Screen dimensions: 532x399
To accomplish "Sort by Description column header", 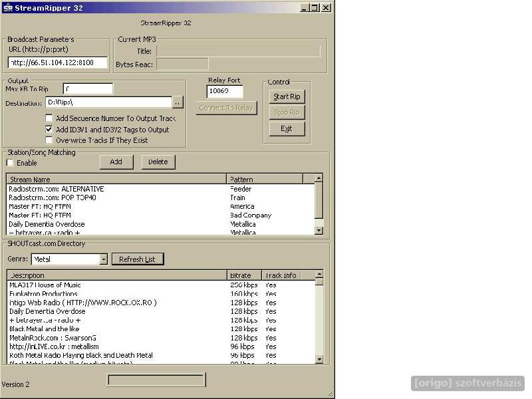I will click(117, 275).
